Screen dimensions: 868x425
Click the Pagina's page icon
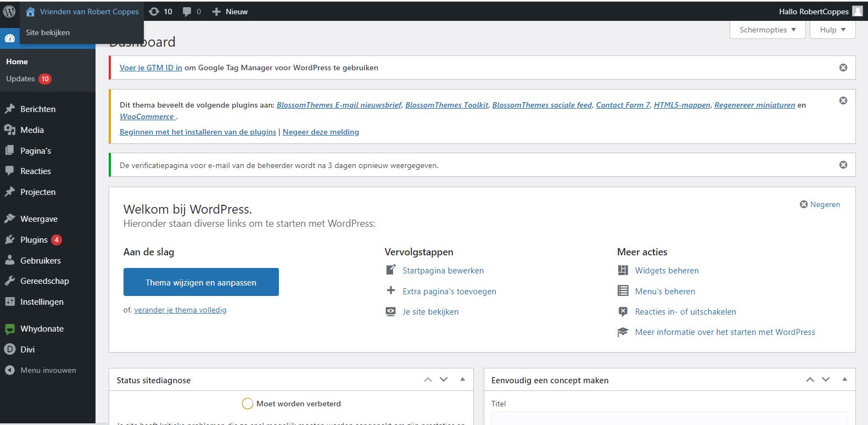[9, 150]
